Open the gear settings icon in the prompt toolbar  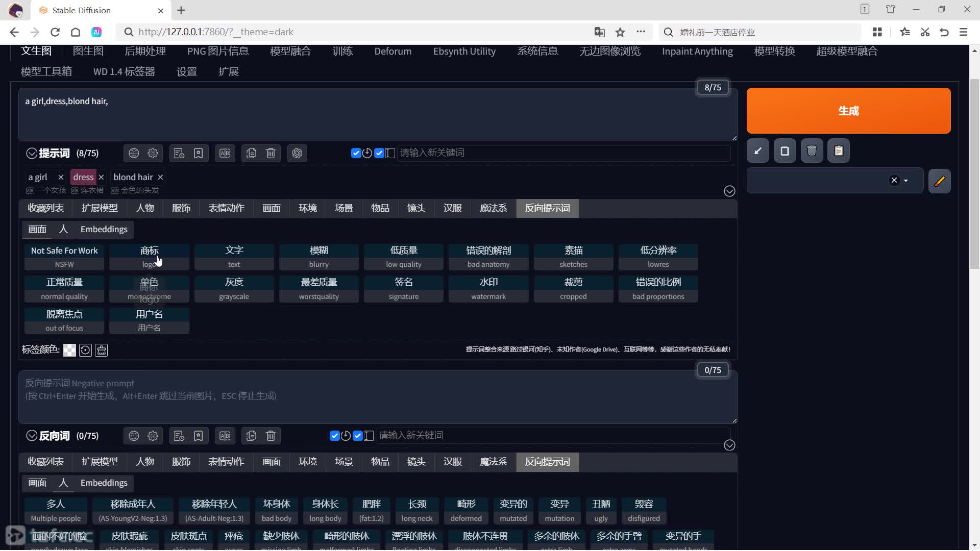click(x=153, y=153)
